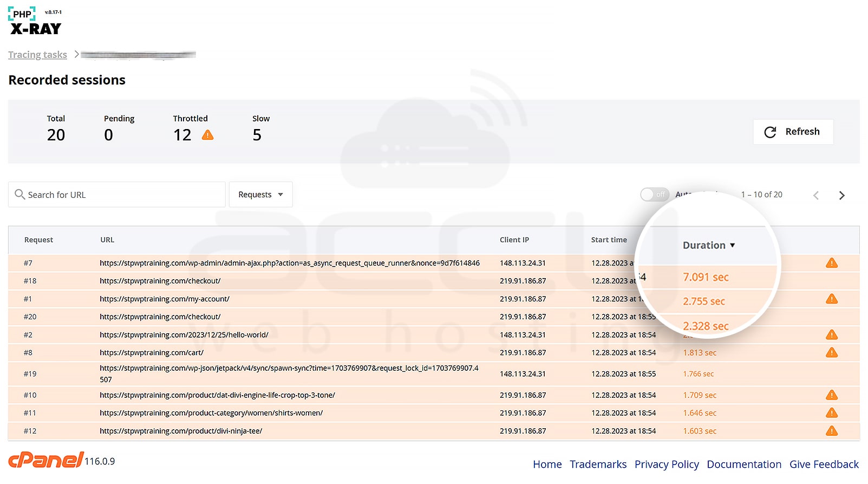Click the 2.755 sec duration value
The image size is (868, 484).
coord(703,302)
